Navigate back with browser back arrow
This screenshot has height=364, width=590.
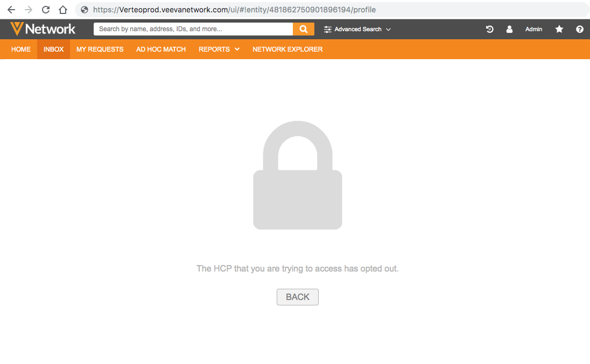point(11,10)
